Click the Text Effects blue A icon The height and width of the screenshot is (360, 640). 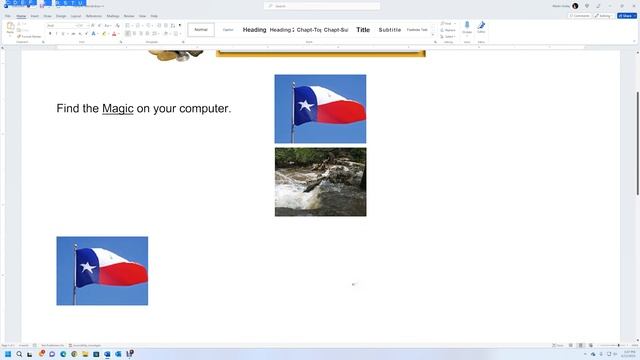point(93,33)
